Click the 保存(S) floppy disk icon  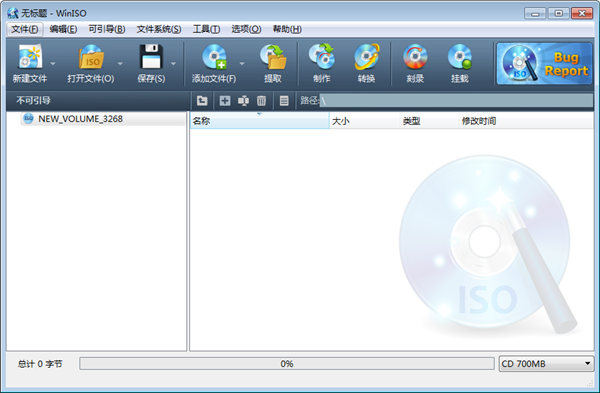click(x=151, y=57)
